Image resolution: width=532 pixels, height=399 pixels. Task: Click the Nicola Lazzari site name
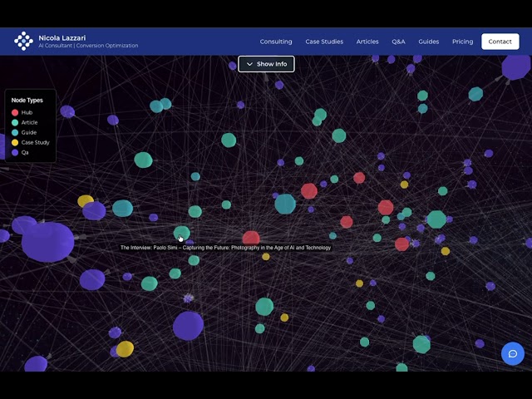62,37
